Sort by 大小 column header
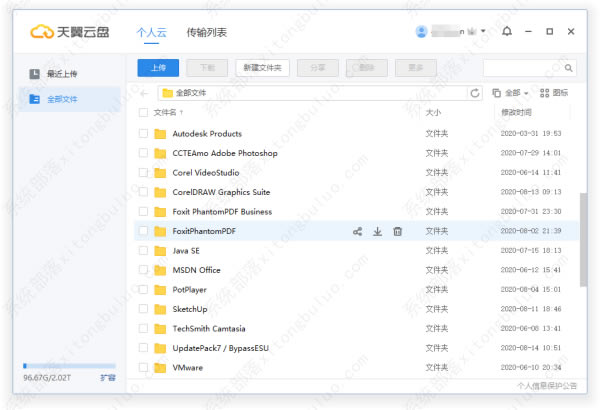Screen dimensions: 600x410 433,113
